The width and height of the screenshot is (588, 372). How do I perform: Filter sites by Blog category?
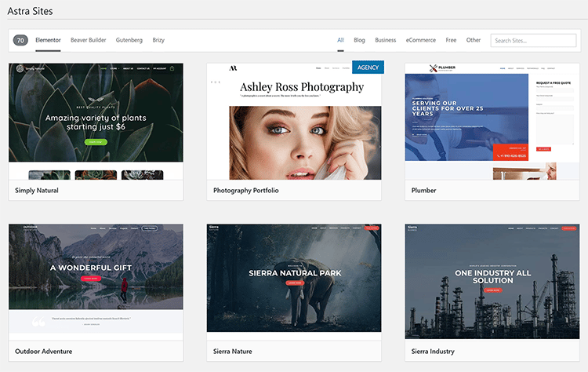point(359,40)
